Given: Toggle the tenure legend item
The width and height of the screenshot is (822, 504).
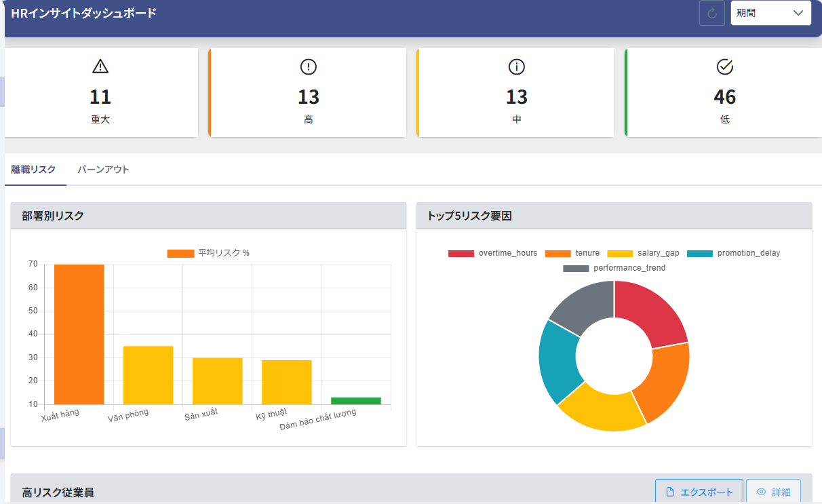Looking at the screenshot, I should 572,253.
